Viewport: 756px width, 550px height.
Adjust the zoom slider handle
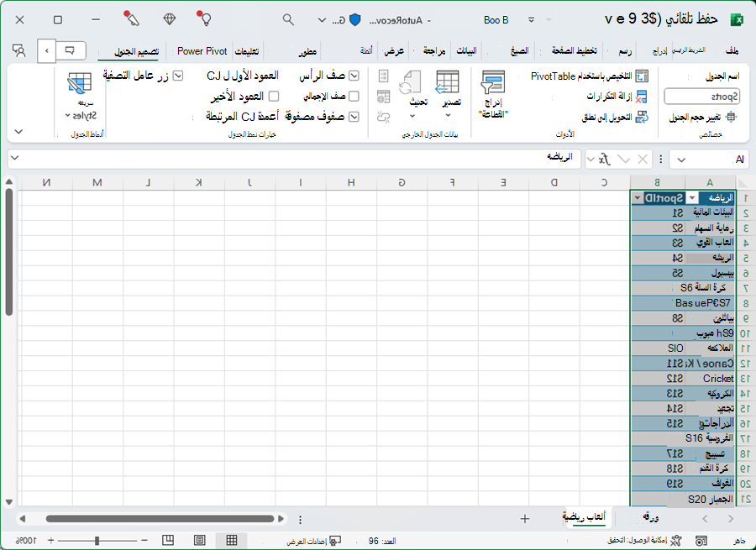tap(97, 541)
